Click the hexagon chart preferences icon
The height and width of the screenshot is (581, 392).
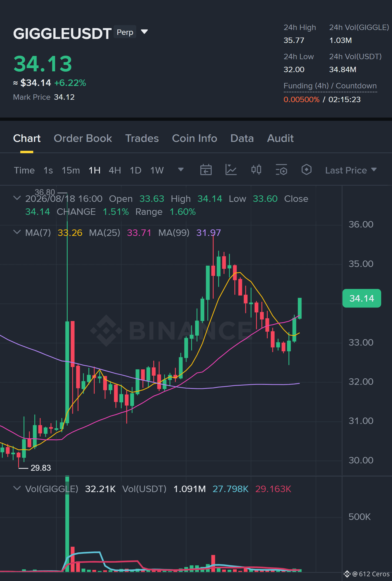tap(306, 170)
